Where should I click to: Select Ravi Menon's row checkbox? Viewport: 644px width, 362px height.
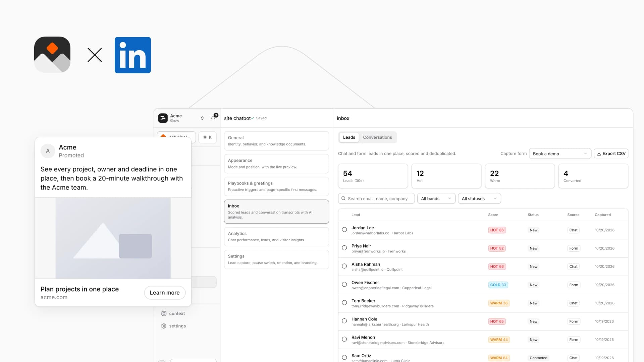[344, 339]
